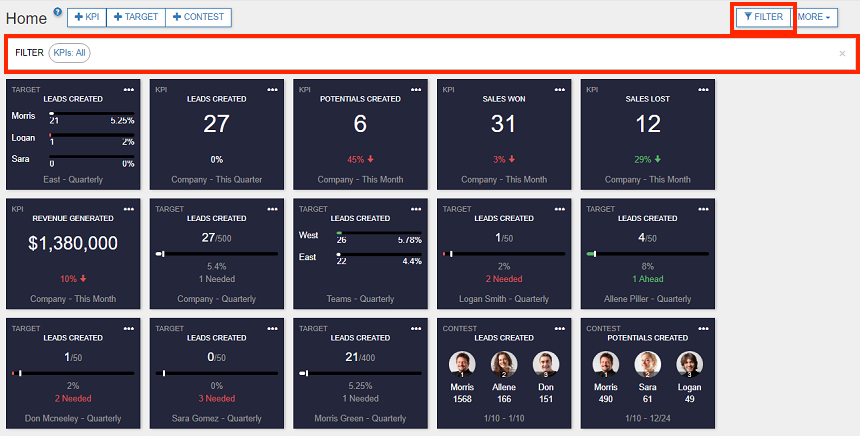Click 'Teams - Quarterly' label
Viewport: 860px width, 436px height.
pos(360,299)
